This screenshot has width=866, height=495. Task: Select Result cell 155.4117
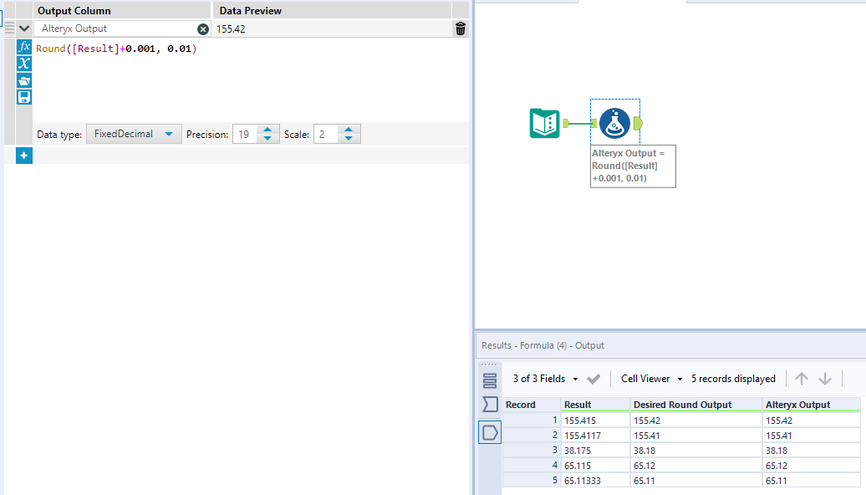[x=595, y=435]
